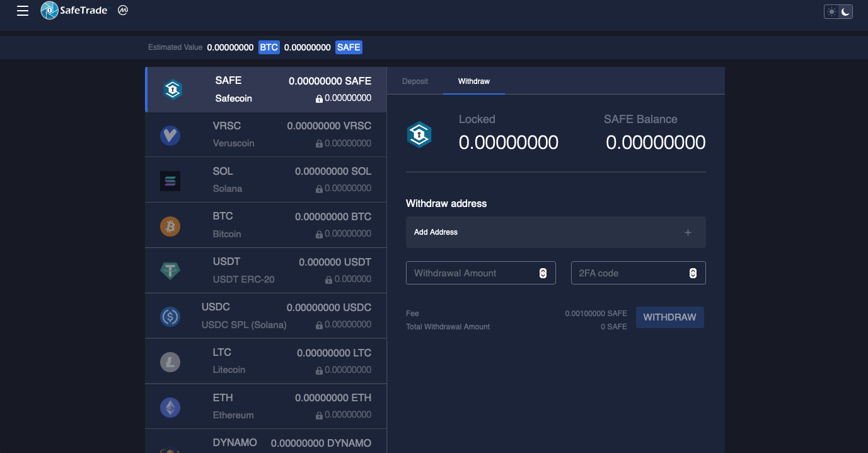The image size is (868, 453).
Task: Select the Tether USDT icon
Action: (170, 270)
